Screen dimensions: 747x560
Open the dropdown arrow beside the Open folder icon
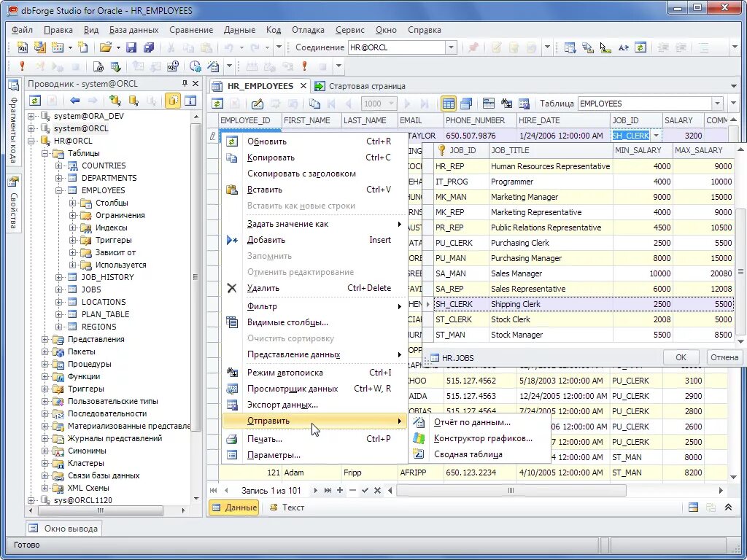click(117, 47)
